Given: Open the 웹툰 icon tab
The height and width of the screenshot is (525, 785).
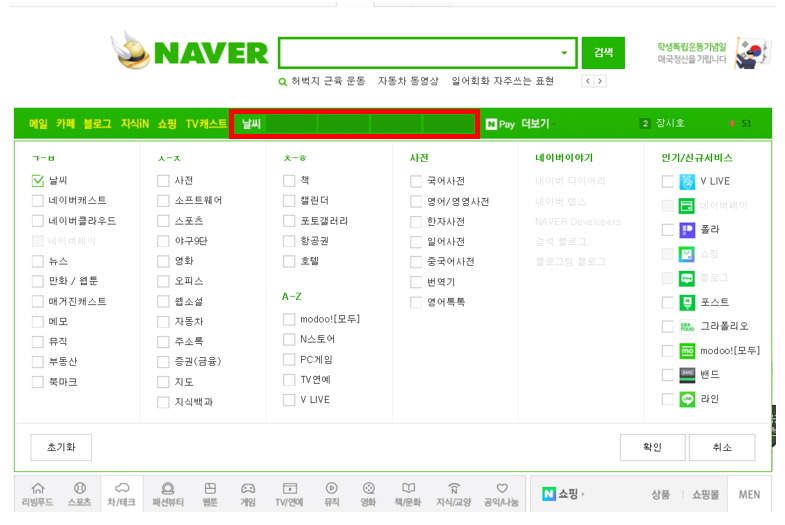Looking at the screenshot, I should (x=210, y=494).
